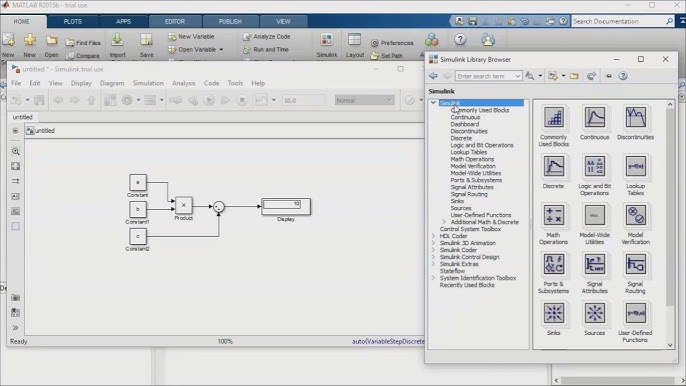Viewport: 686px width, 386px height.
Task: Expand the HDL Coder library node
Action: tap(434, 236)
